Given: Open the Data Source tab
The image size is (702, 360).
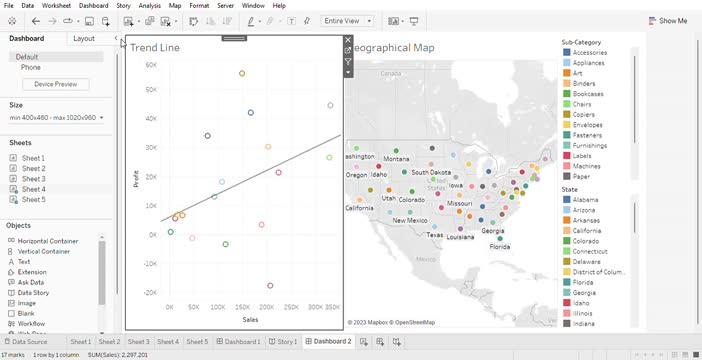Looking at the screenshot, I should tap(26, 342).
